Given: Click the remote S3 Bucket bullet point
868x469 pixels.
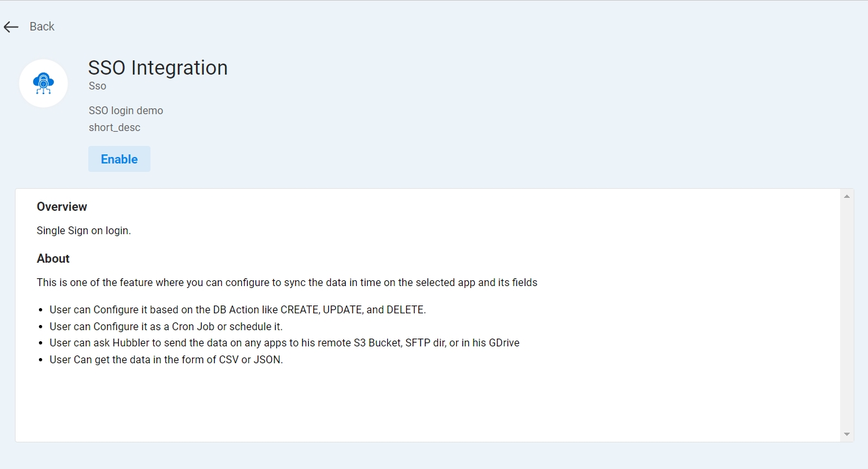Looking at the screenshot, I should point(284,343).
